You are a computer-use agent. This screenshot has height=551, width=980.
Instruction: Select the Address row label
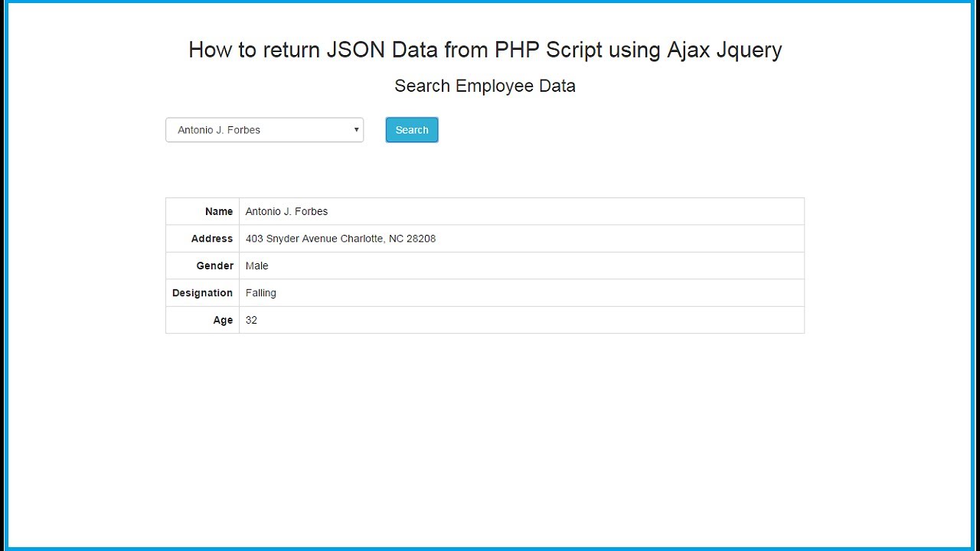tap(212, 239)
